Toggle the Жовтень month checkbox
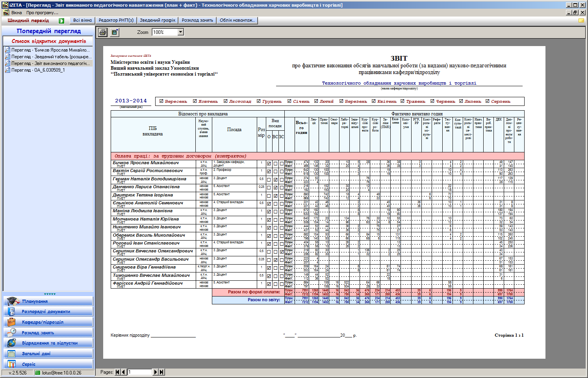This screenshot has width=588, height=378. pyautogui.click(x=195, y=101)
